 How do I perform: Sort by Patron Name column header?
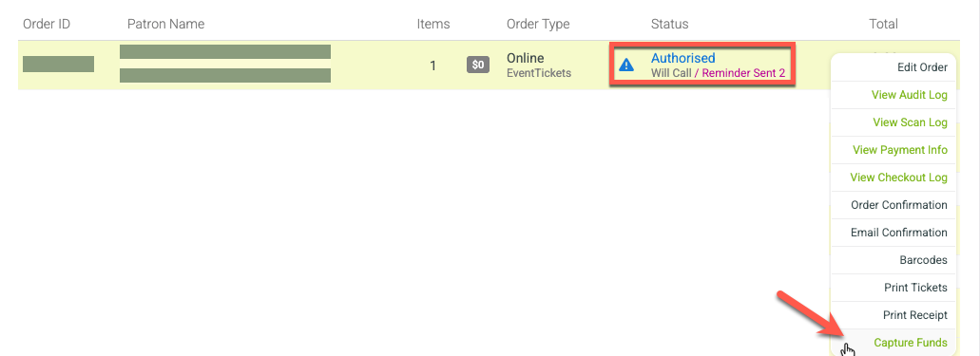(x=165, y=25)
